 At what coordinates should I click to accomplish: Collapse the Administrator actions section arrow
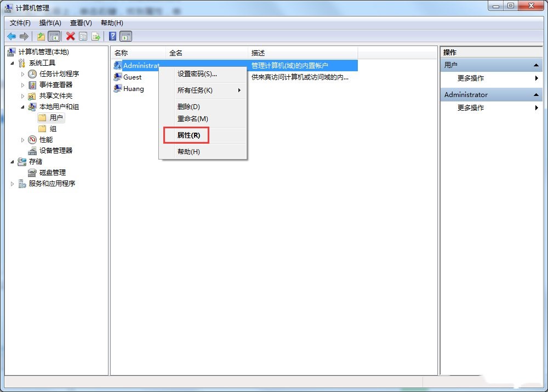pyautogui.click(x=536, y=95)
